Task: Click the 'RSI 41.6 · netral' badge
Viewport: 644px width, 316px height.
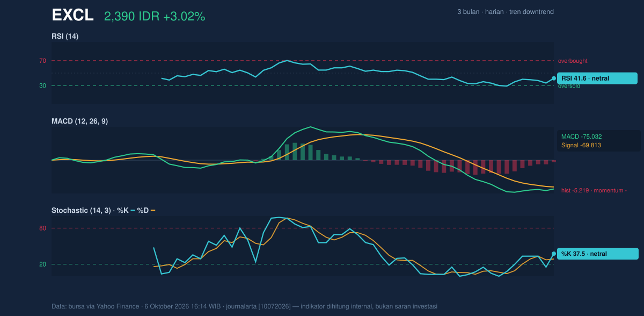Action: click(597, 78)
